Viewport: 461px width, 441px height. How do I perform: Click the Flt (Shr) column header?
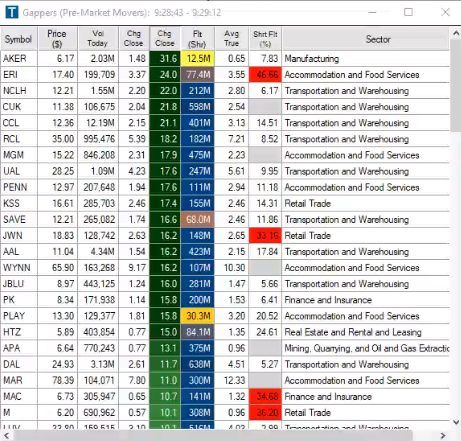tap(197, 39)
